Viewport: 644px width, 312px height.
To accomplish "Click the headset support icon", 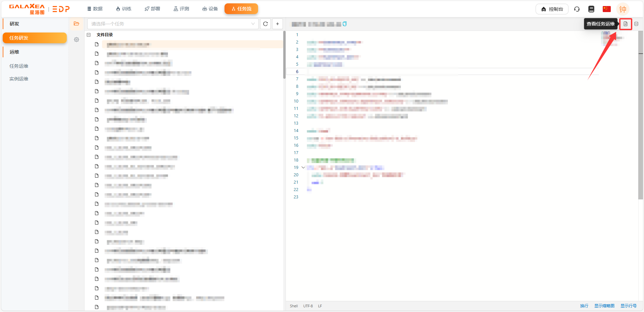I will (577, 9).
